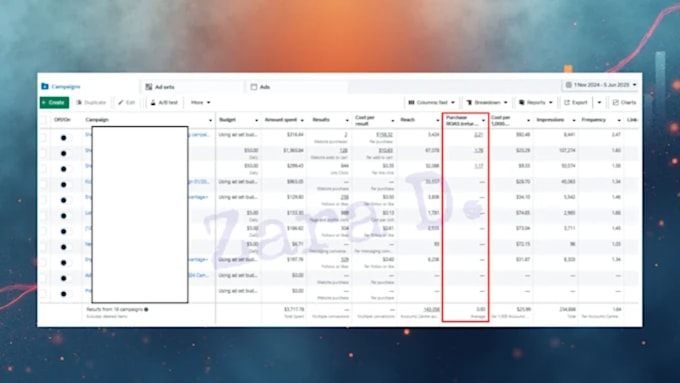Open the date range picker
Viewport: 680px width, 383px height.
(x=601, y=85)
